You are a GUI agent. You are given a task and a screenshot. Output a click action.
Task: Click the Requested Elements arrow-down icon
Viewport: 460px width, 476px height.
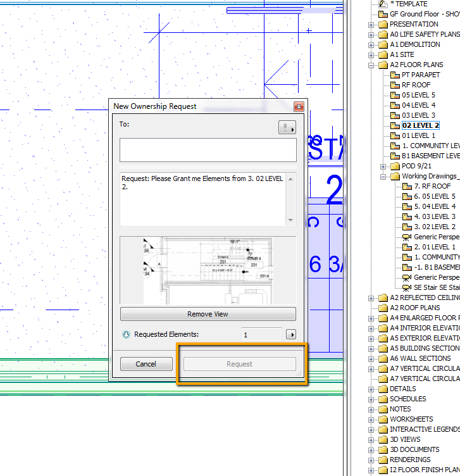(126, 334)
